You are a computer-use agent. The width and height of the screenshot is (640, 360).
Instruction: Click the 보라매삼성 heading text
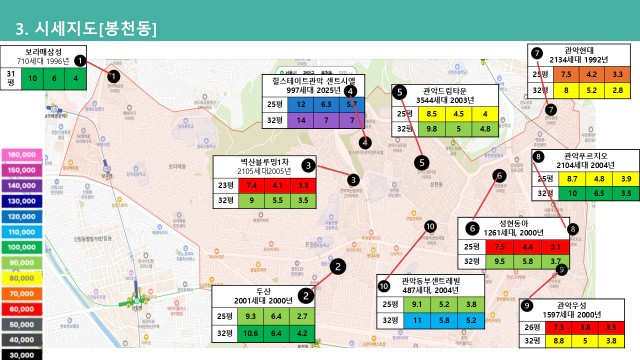[x=43, y=52]
